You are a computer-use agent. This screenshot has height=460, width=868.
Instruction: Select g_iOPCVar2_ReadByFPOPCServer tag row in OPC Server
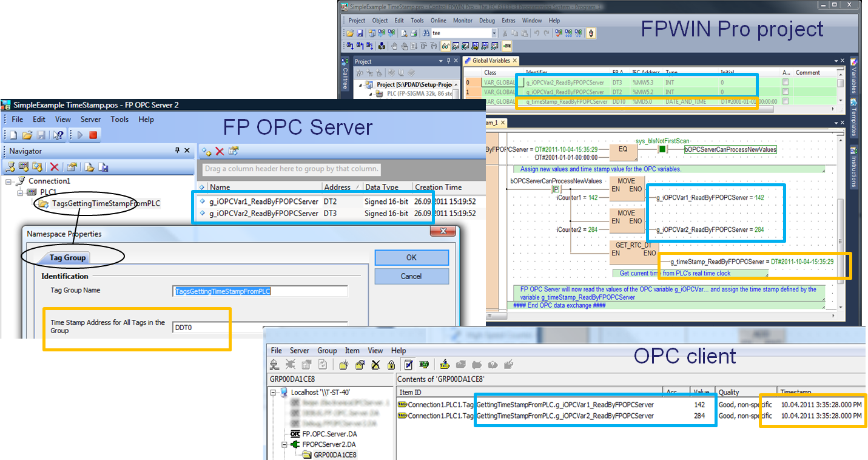coord(341,213)
